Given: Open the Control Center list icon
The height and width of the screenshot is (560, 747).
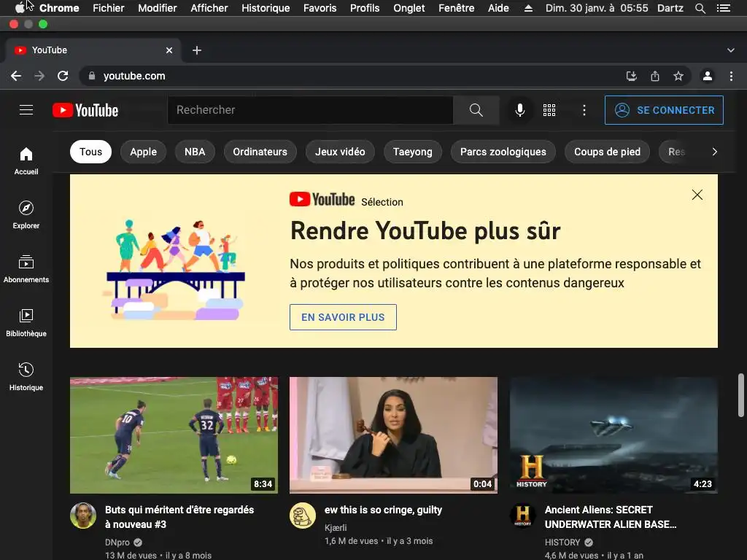Looking at the screenshot, I should (723, 8).
